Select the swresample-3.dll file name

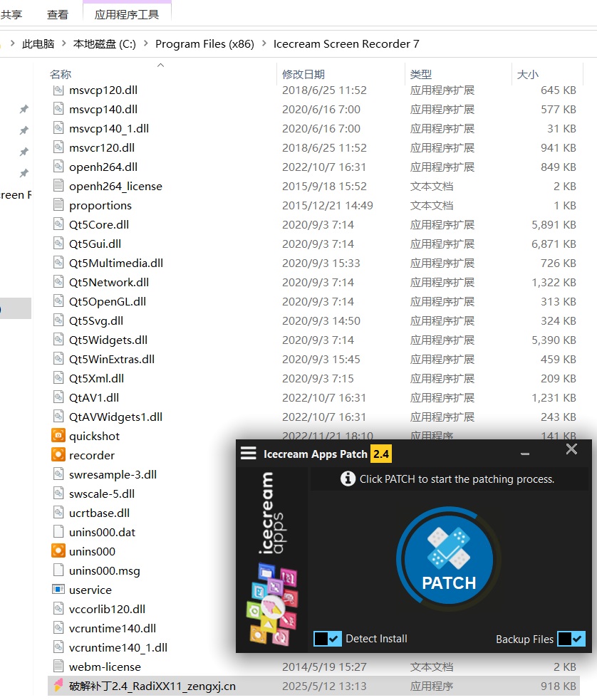(x=113, y=474)
